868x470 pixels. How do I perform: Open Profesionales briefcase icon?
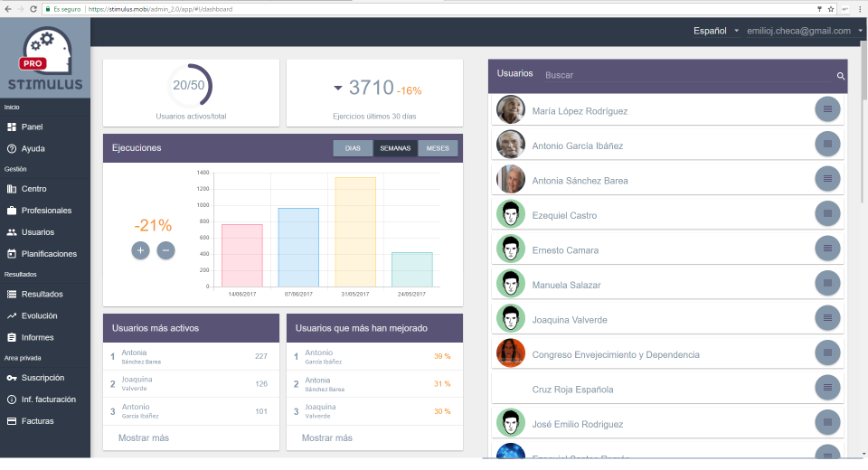tap(12, 211)
